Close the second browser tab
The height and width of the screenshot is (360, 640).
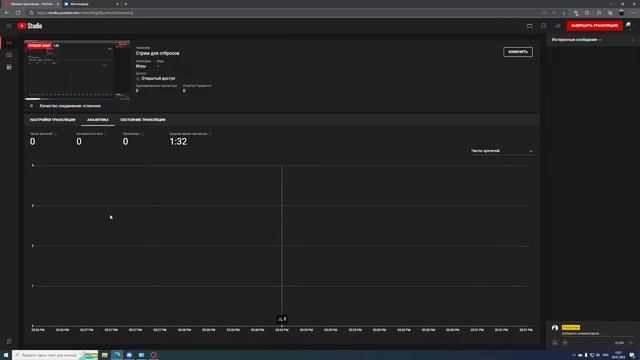(x=118, y=4)
